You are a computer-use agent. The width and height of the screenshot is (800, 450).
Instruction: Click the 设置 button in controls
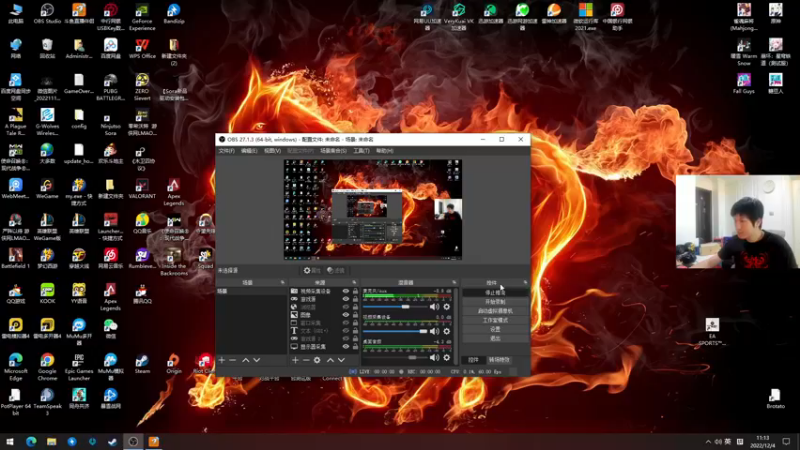[495, 329]
